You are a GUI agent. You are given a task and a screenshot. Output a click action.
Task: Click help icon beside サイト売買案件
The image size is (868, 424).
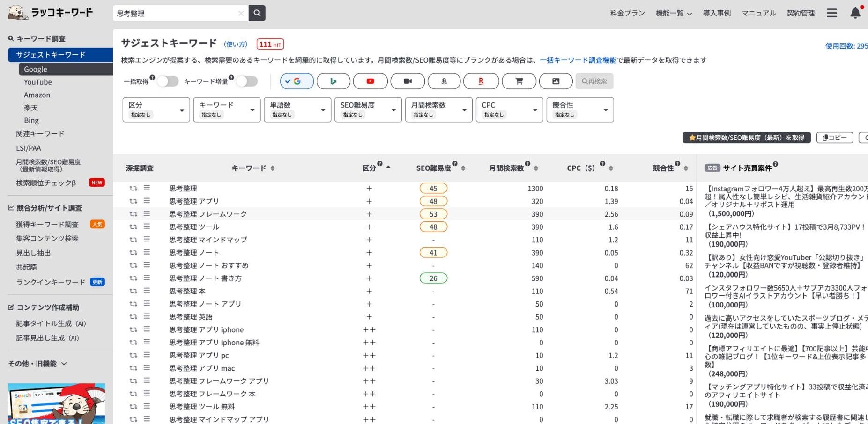point(775,164)
